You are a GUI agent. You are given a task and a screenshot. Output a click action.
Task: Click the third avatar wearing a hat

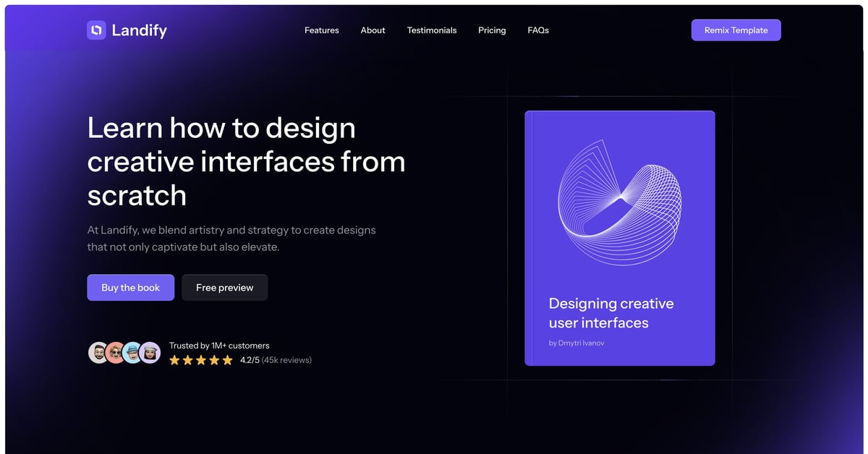(x=132, y=353)
